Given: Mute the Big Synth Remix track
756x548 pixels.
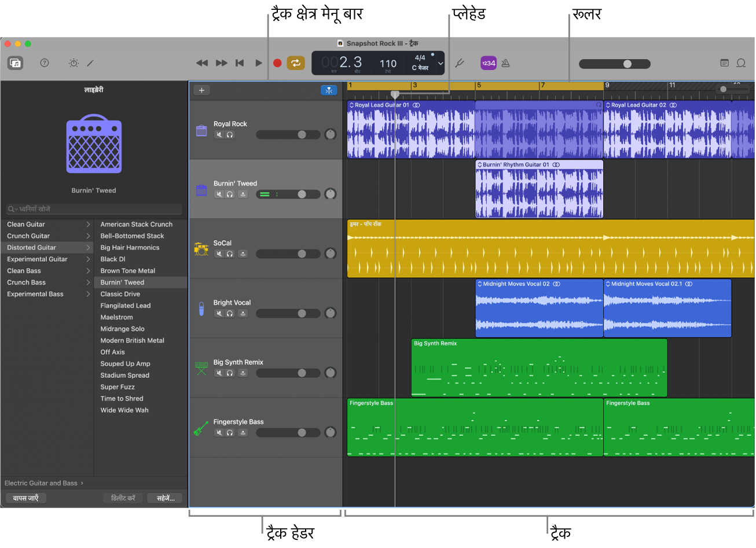Looking at the screenshot, I should [219, 373].
